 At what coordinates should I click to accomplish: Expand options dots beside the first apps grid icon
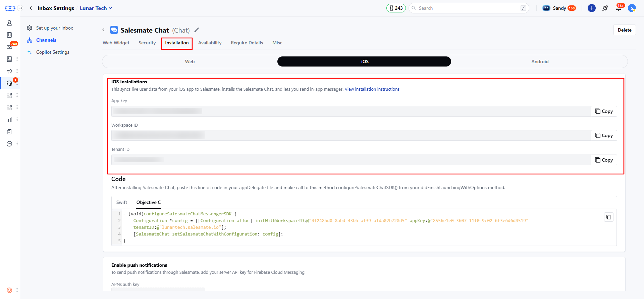pyautogui.click(x=17, y=95)
